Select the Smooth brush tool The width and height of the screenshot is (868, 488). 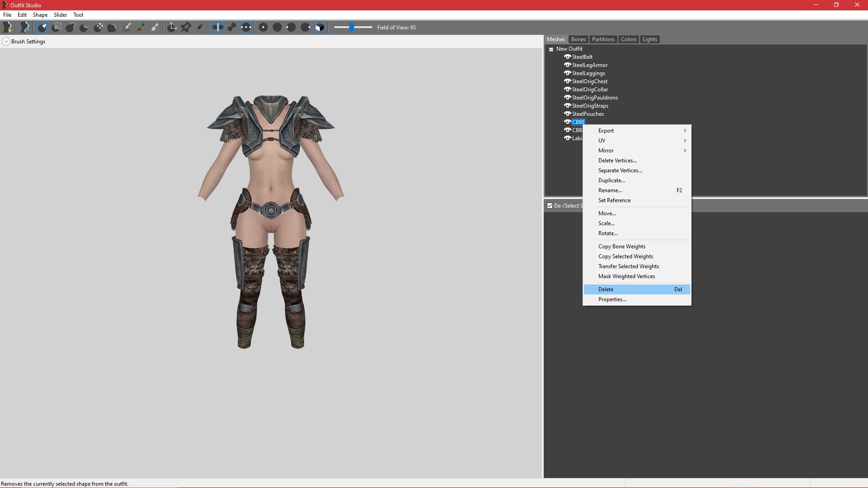click(112, 27)
